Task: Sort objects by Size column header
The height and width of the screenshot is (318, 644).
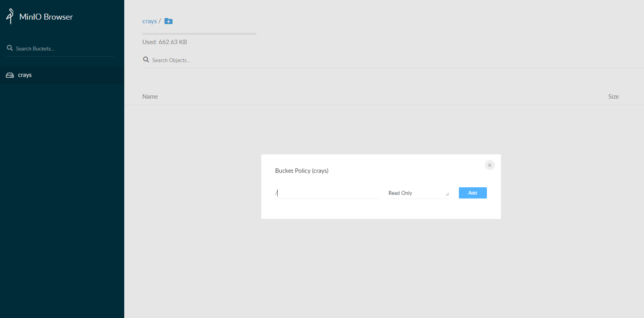Action: [614, 97]
